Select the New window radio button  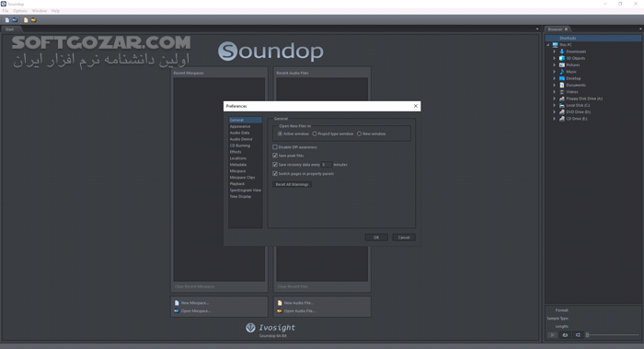[360, 134]
